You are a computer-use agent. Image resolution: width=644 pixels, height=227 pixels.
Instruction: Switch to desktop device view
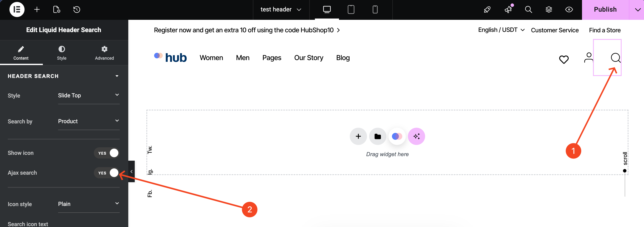click(327, 9)
